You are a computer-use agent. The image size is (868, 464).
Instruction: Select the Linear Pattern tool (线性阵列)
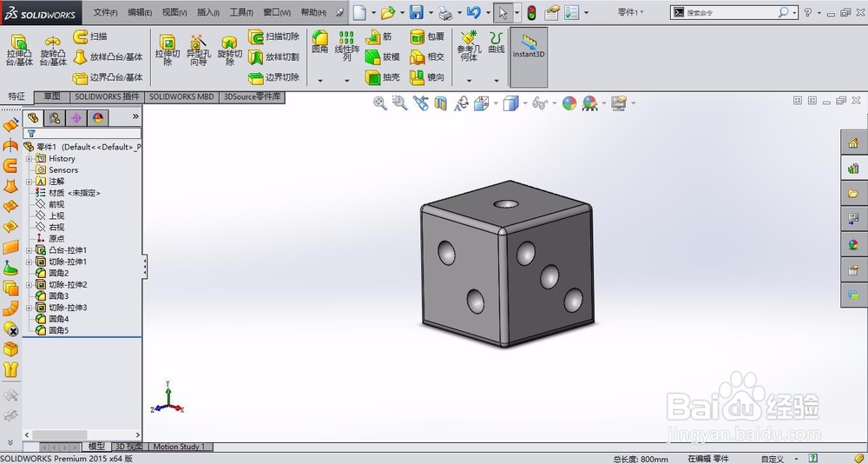[346, 45]
